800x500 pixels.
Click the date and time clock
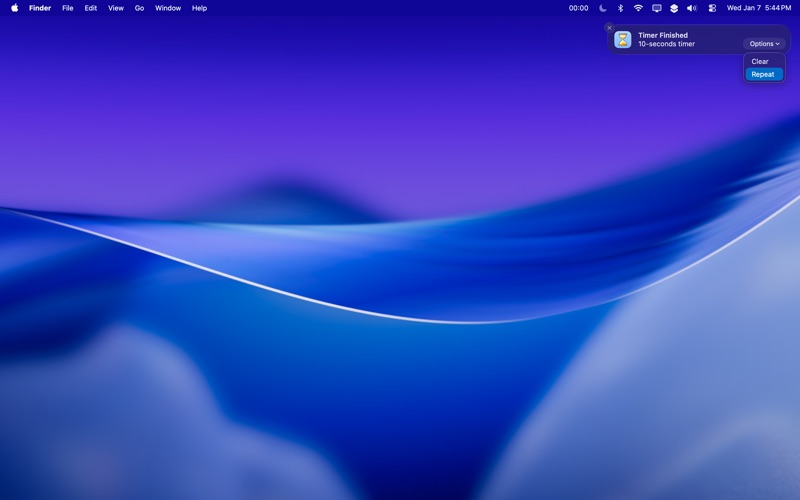pos(759,8)
